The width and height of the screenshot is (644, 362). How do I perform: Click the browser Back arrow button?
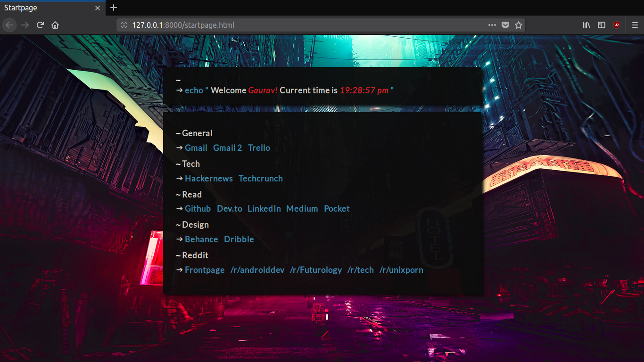10,25
